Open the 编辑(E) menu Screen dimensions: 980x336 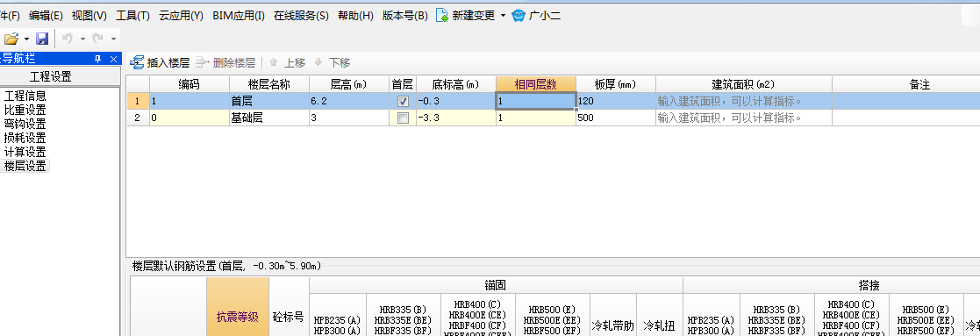pyautogui.click(x=46, y=16)
